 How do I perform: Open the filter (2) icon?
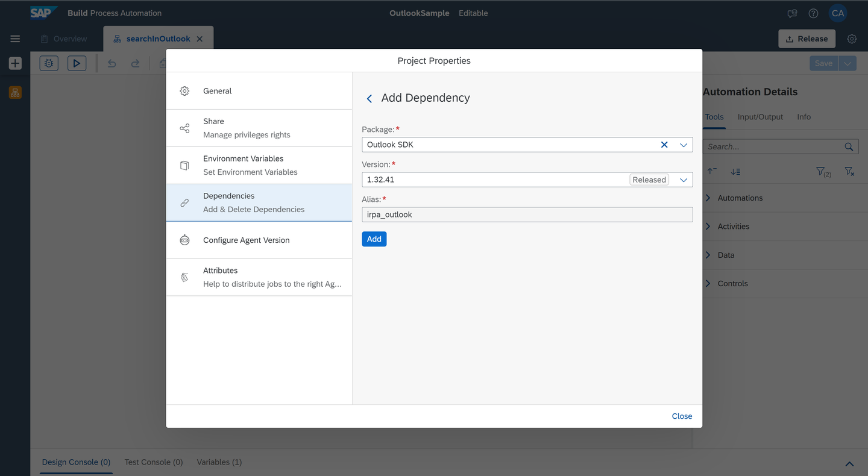tap(823, 172)
